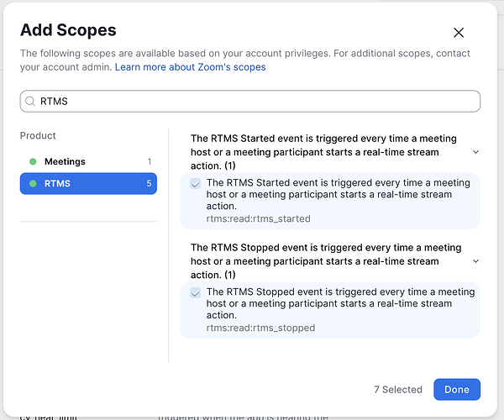Open Learn more about Zoom's scopes link
504x420 pixels.
(x=190, y=67)
